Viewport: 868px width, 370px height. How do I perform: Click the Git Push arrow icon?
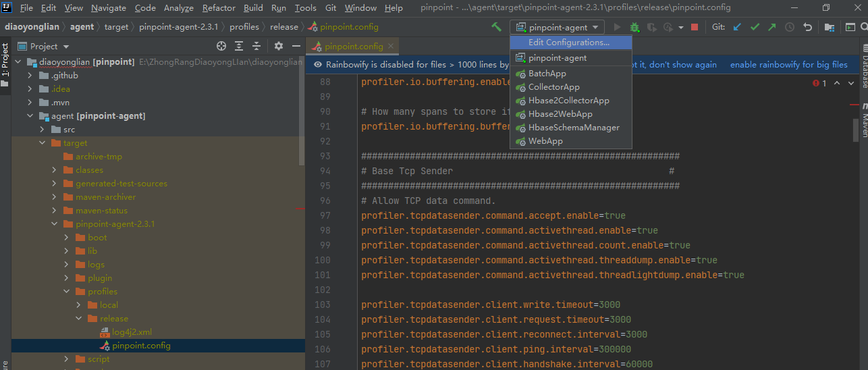[772, 27]
